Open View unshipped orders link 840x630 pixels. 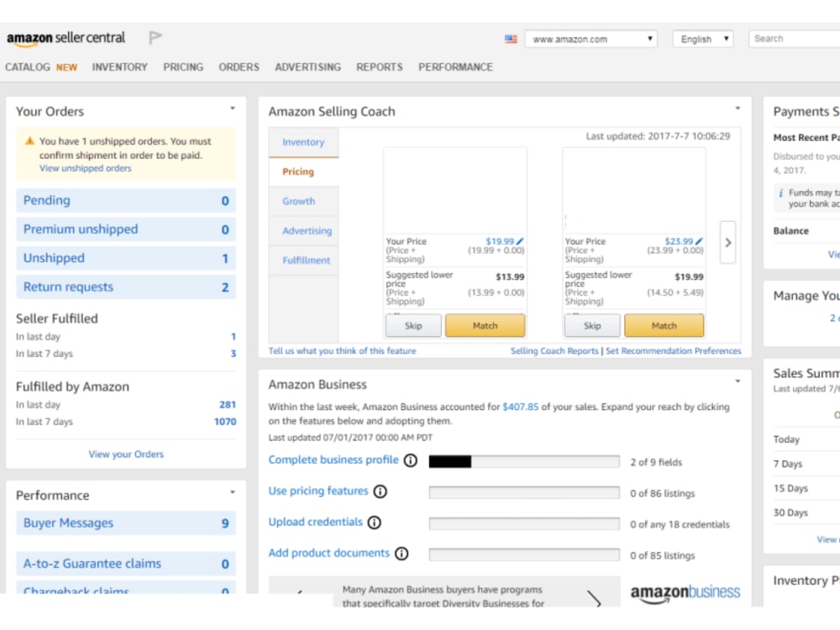click(85, 168)
